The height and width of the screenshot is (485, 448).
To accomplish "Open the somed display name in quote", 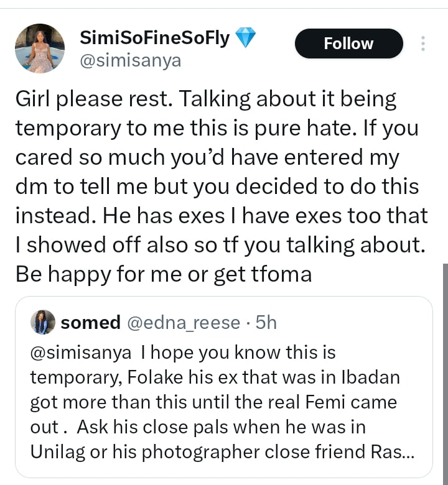I will point(91,323).
